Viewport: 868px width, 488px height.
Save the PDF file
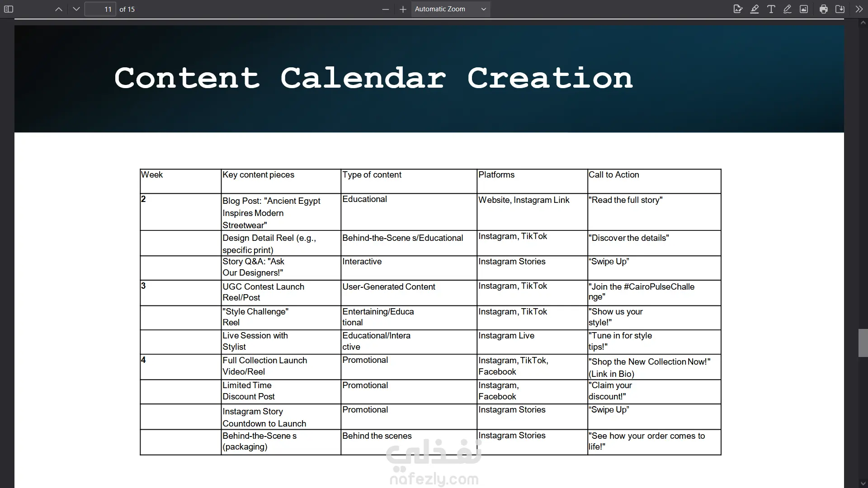[840, 9]
